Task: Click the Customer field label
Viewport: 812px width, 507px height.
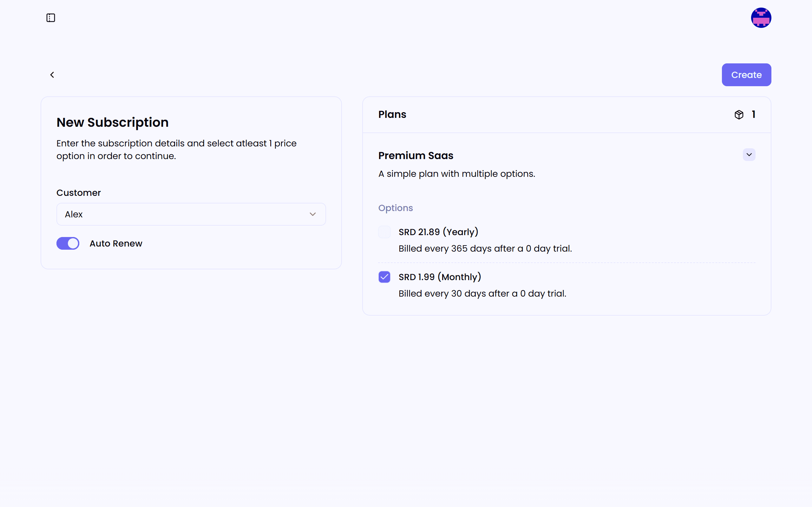Action: tap(79, 193)
